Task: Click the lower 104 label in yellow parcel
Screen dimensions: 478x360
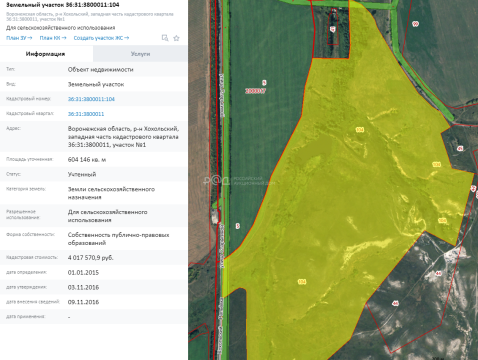Action: coord(302,282)
